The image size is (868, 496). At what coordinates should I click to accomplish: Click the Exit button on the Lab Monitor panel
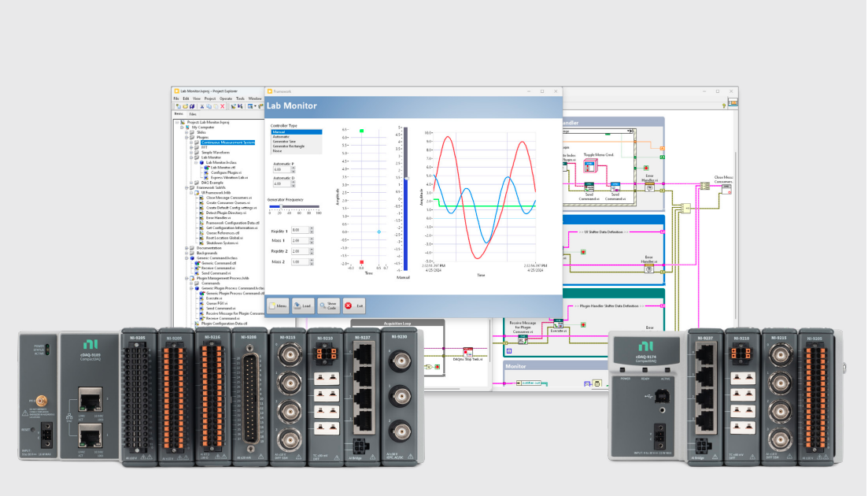coord(353,305)
